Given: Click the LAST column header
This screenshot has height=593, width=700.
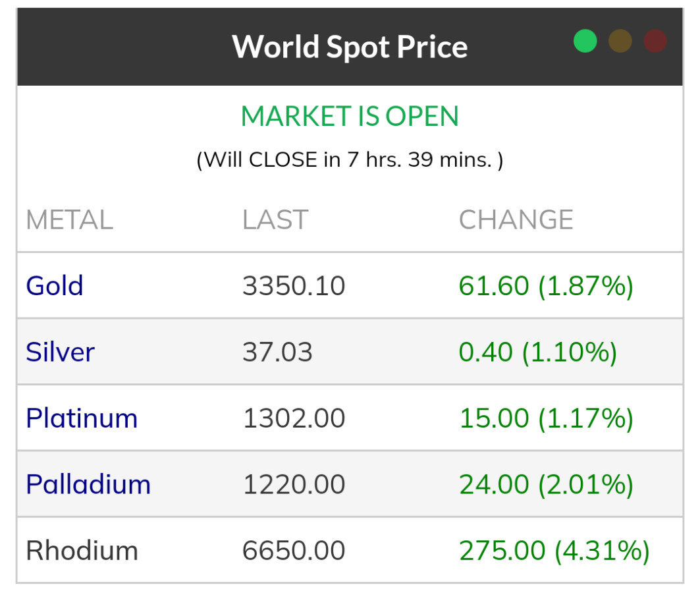Looking at the screenshot, I should click(275, 220).
